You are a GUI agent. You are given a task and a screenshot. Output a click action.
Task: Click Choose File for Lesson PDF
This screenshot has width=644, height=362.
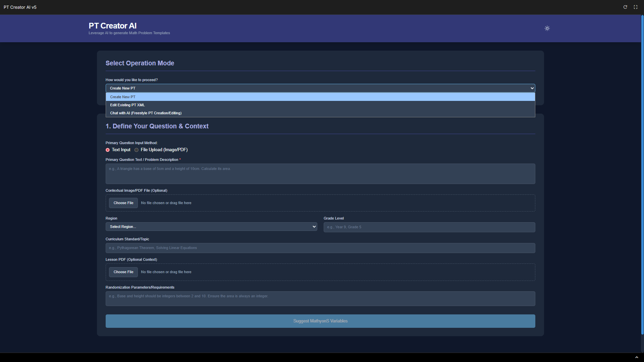[x=123, y=272]
